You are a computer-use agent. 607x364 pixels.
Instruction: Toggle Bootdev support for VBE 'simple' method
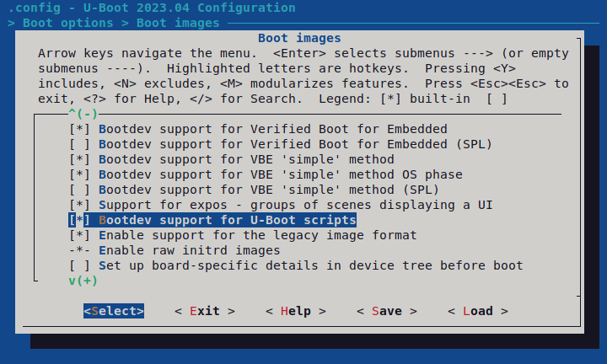pyautogui.click(x=232, y=159)
